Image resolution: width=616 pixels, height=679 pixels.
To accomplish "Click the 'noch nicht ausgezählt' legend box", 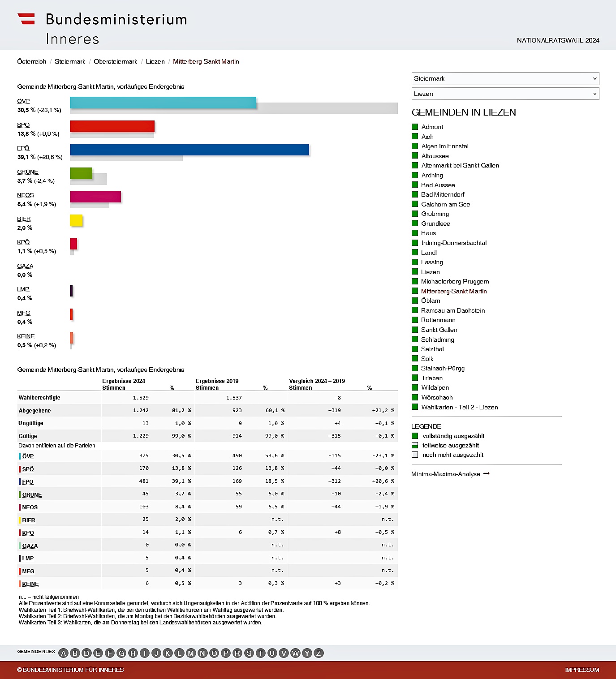I will (415, 455).
